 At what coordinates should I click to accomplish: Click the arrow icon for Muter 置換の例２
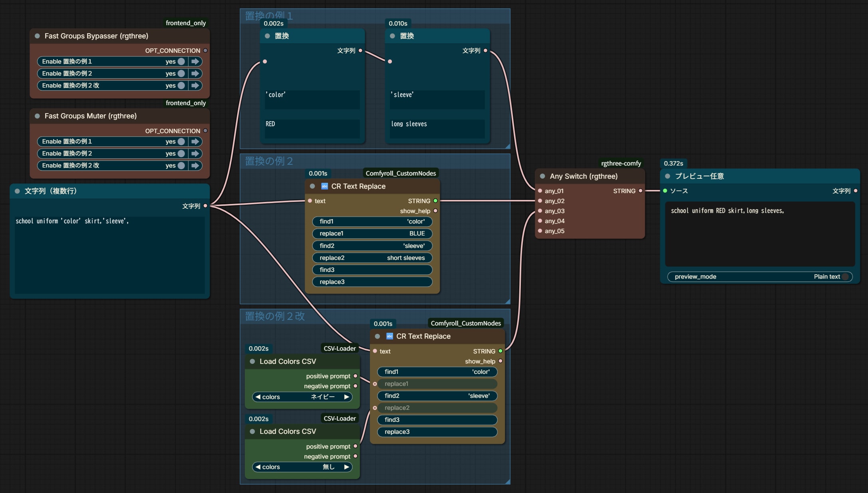click(x=195, y=154)
